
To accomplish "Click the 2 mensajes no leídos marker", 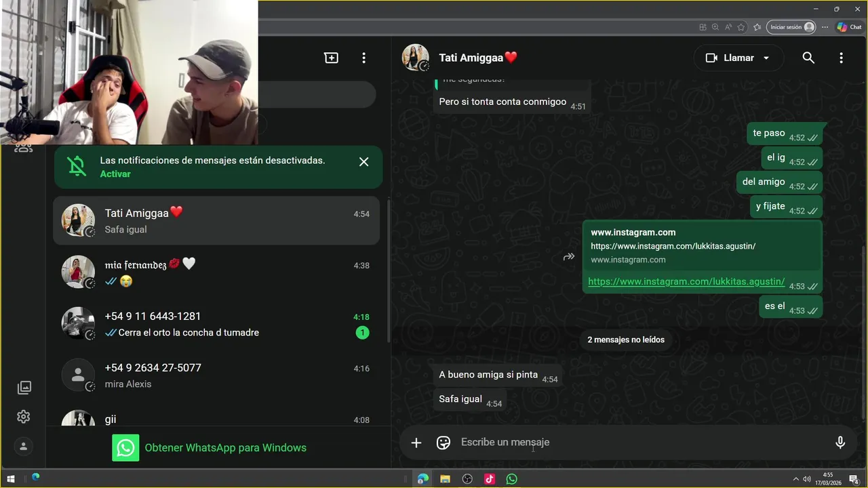I will (626, 340).
